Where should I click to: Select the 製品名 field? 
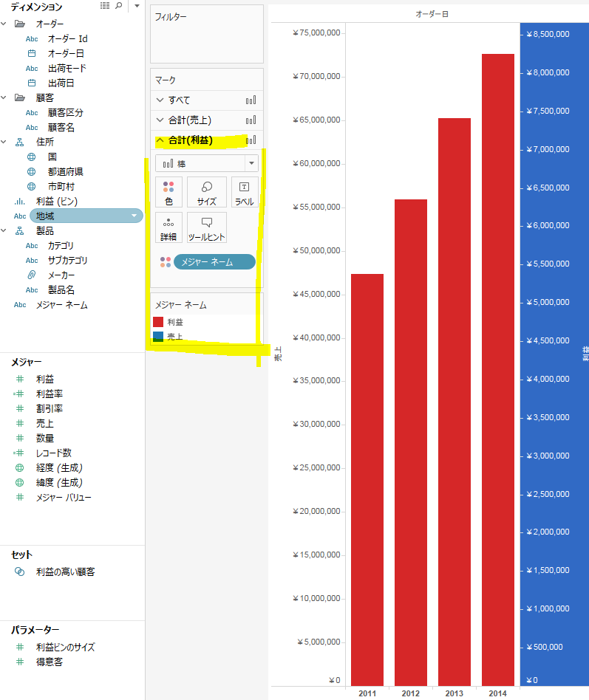pyautogui.click(x=61, y=289)
